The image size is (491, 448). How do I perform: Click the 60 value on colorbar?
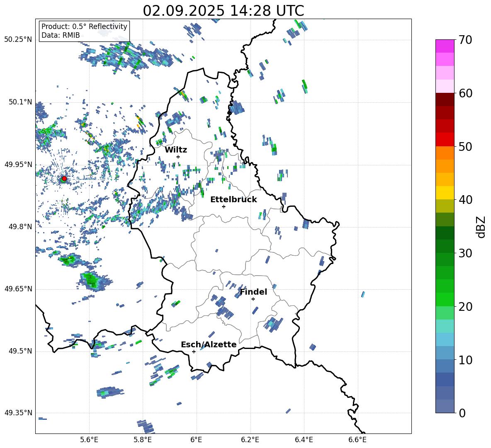[x=465, y=93]
